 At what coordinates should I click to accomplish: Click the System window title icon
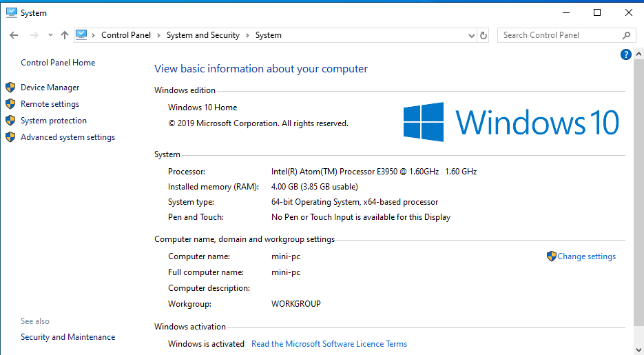pyautogui.click(x=12, y=12)
